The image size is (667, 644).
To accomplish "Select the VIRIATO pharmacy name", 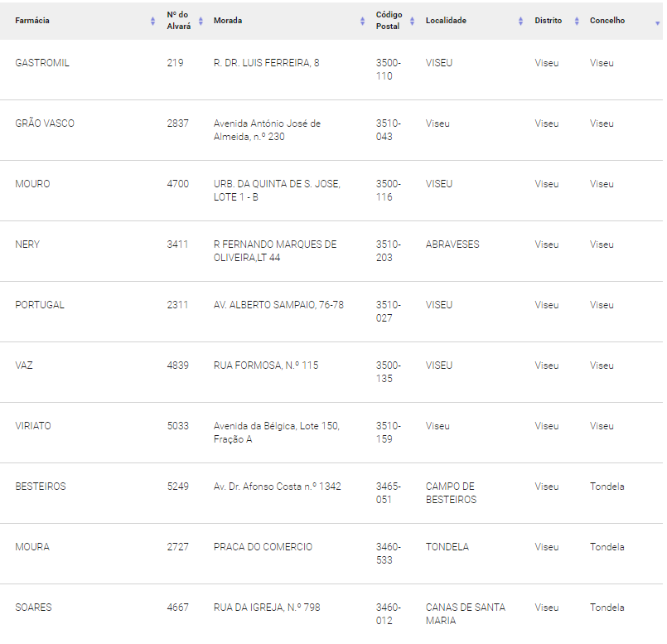I will point(33,426).
